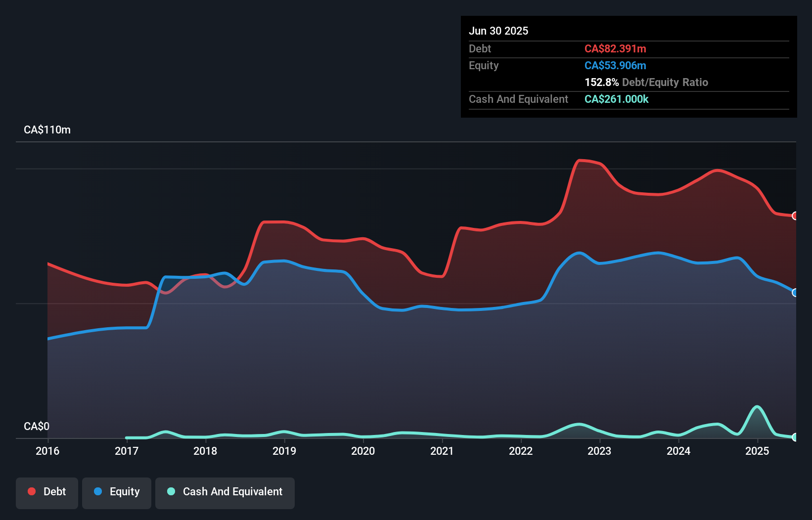812x520 pixels.
Task: Select the 2020 axis label
Action: 363,451
